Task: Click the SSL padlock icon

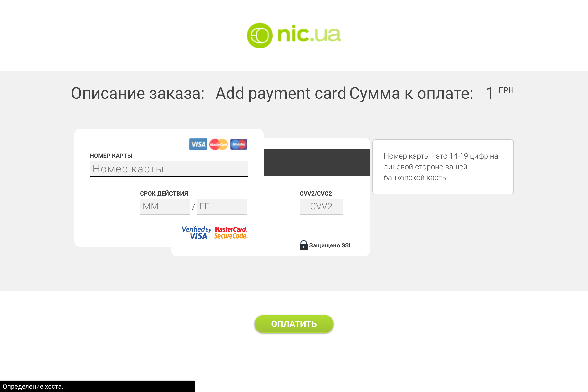Action: coord(304,245)
